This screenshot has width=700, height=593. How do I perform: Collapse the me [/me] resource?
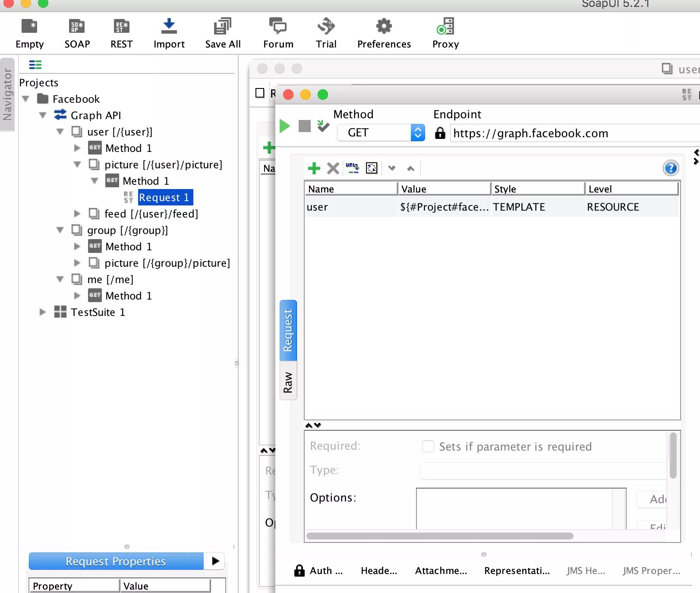60,280
